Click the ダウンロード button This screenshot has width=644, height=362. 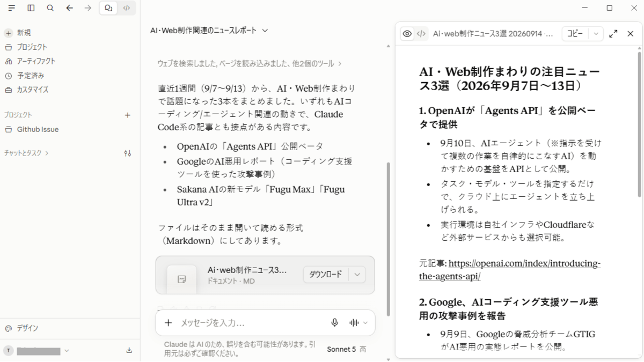click(x=326, y=275)
